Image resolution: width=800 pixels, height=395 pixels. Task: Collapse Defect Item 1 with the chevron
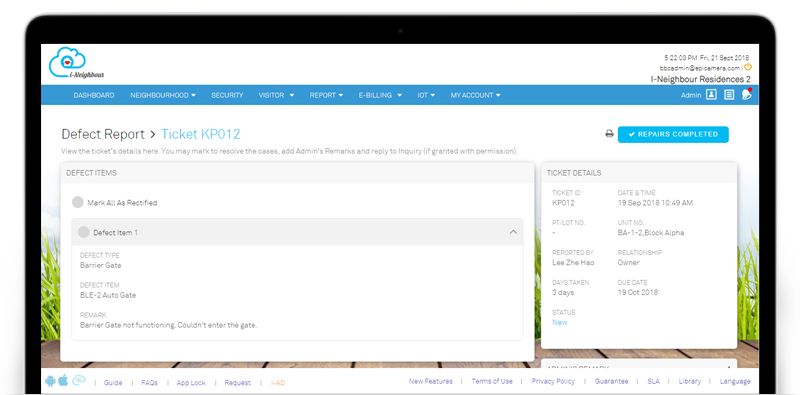coord(513,232)
